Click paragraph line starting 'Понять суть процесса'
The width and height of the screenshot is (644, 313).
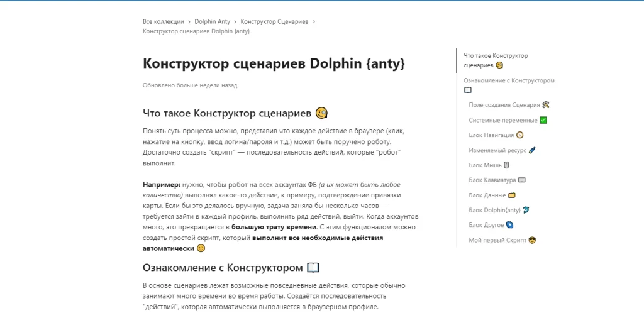point(274,131)
